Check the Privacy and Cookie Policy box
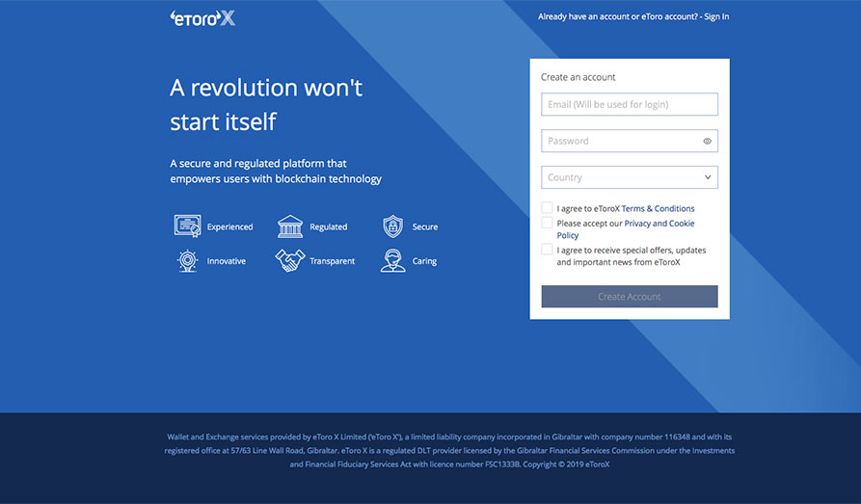The width and height of the screenshot is (861, 504). (547, 223)
